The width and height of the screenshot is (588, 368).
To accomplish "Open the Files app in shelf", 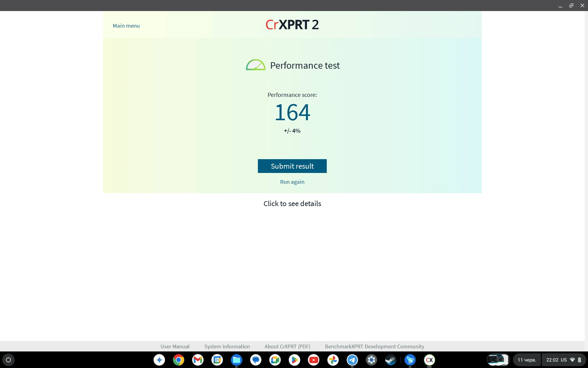I will (236, 360).
